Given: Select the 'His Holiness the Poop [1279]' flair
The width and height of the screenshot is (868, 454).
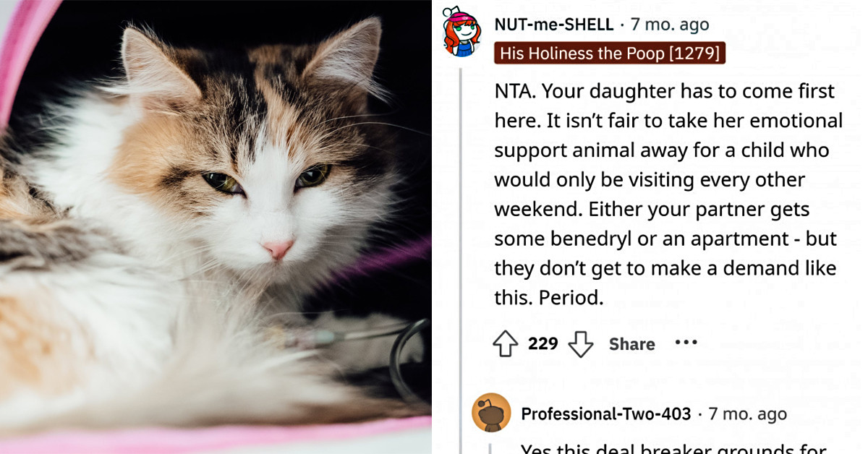Looking at the screenshot, I should click(x=610, y=53).
